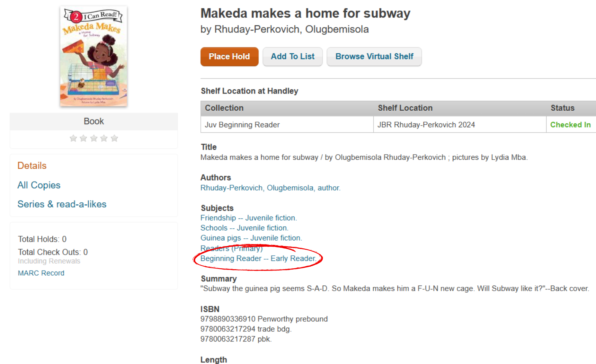The height and width of the screenshot is (364, 596).
Task: Select the fourth rating star
Action: tap(104, 138)
